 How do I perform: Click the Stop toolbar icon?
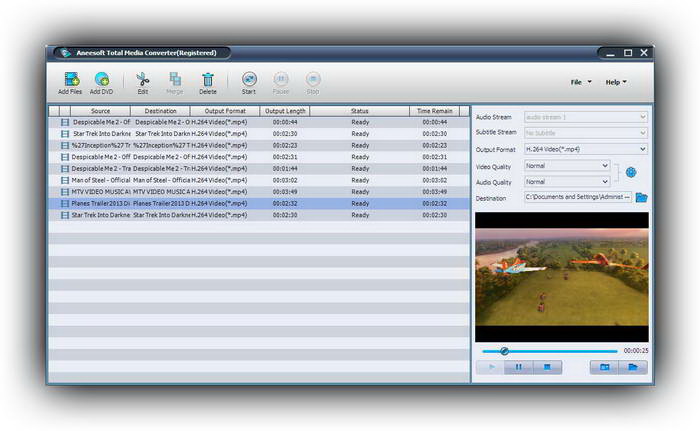(313, 79)
